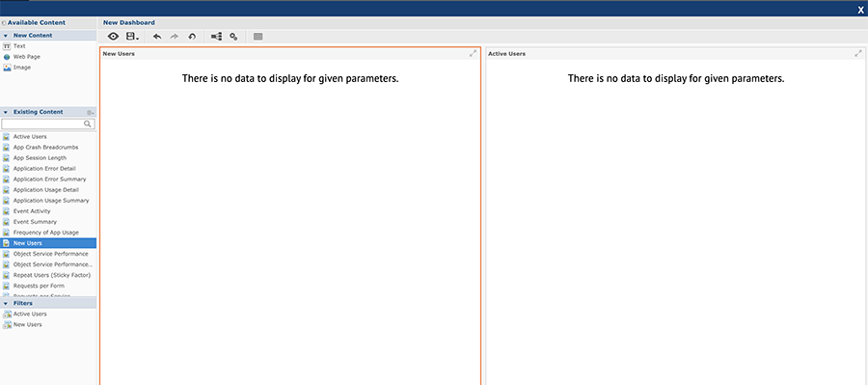The height and width of the screenshot is (385, 868).
Task: Click the Active Users panel title bar
Action: click(675, 54)
